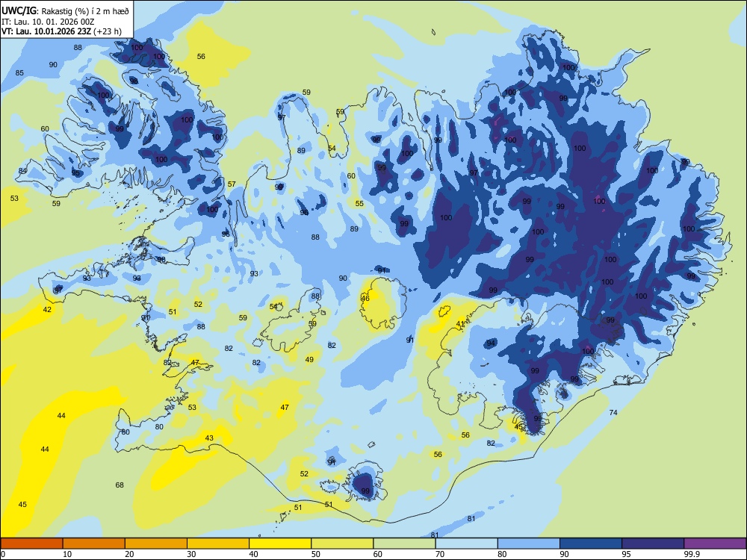Click the bright yellow 40–50 legend swatch

coord(280,544)
